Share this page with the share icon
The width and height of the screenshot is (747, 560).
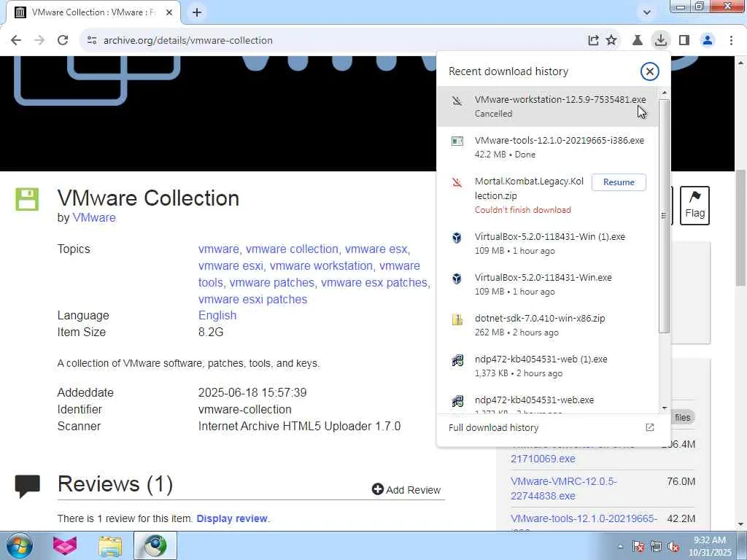593,41
